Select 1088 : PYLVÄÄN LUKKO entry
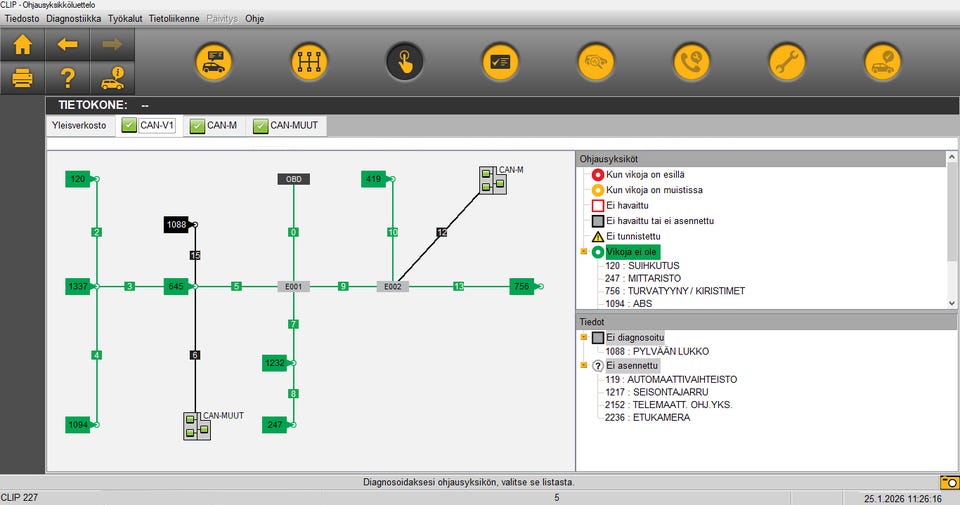The image size is (960, 505). (657, 351)
